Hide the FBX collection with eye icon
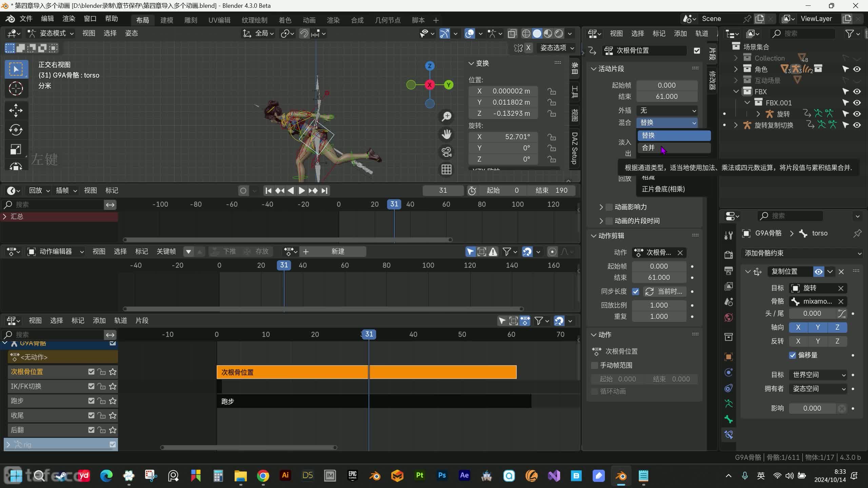This screenshot has height=488, width=868. pos(857,91)
